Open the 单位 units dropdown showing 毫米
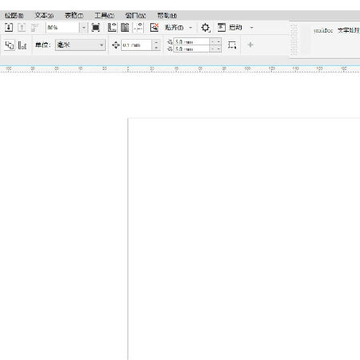The image size is (360, 360). (x=80, y=45)
